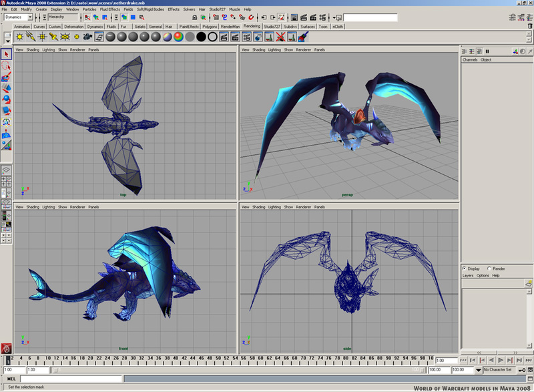Switch to four-view layout icon

[6, 182]
